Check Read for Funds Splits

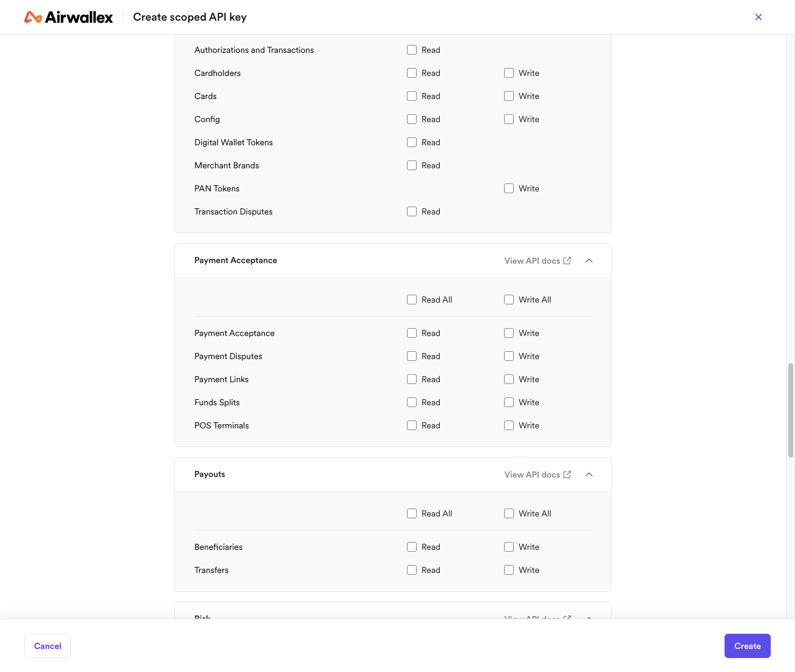click(412, 402)
